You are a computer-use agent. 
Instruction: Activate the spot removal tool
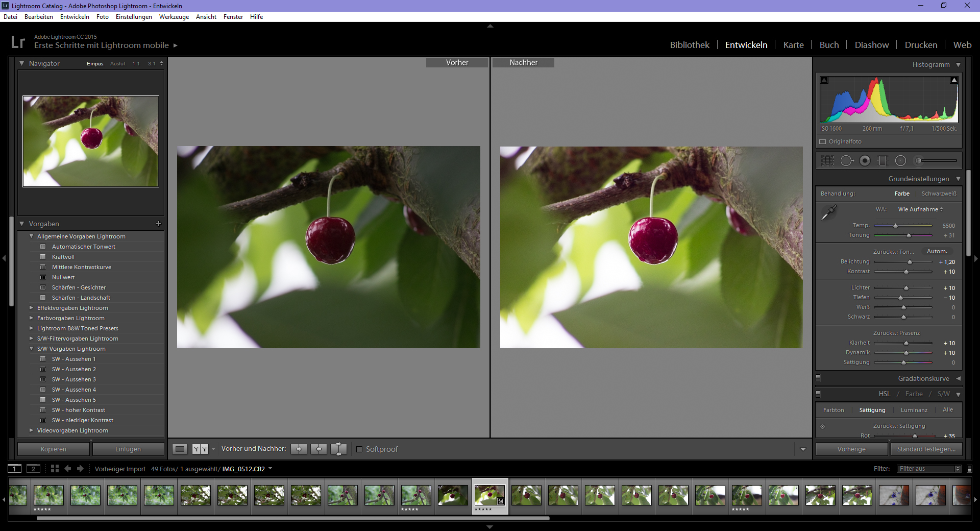tap(846, 161)
